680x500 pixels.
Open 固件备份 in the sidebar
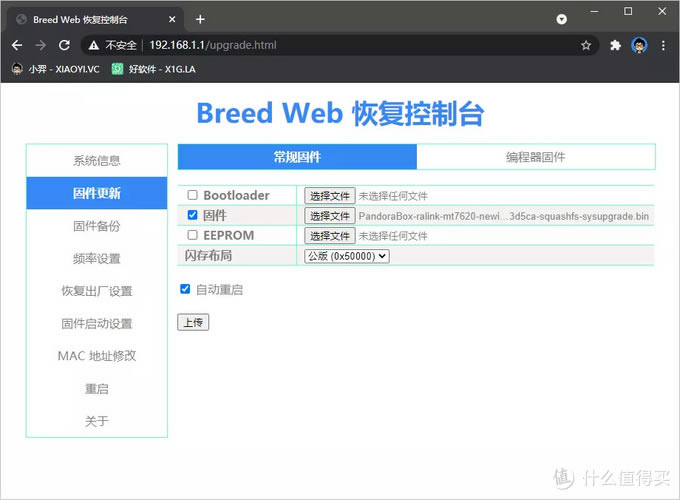click(97, 225)
